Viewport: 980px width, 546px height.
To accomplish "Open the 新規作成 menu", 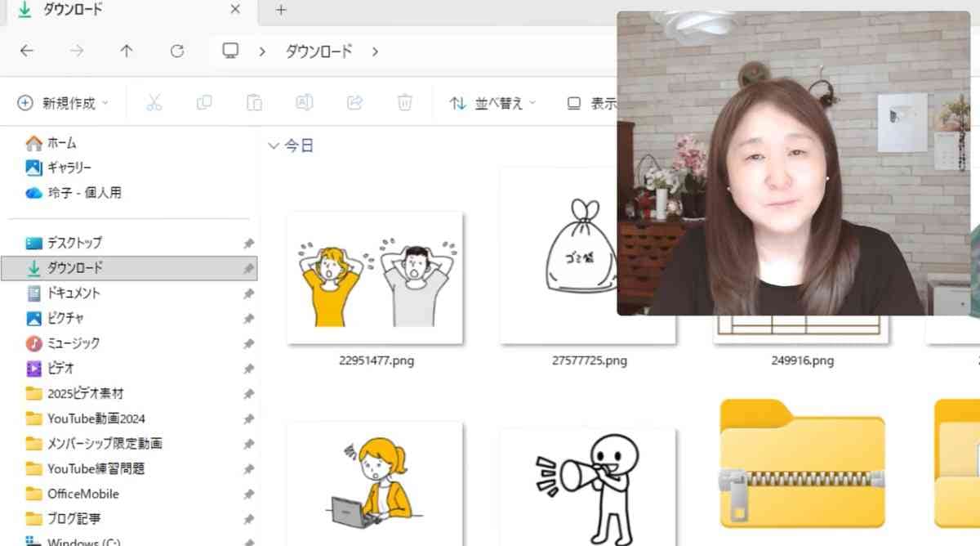I will [x=63, y=103].
